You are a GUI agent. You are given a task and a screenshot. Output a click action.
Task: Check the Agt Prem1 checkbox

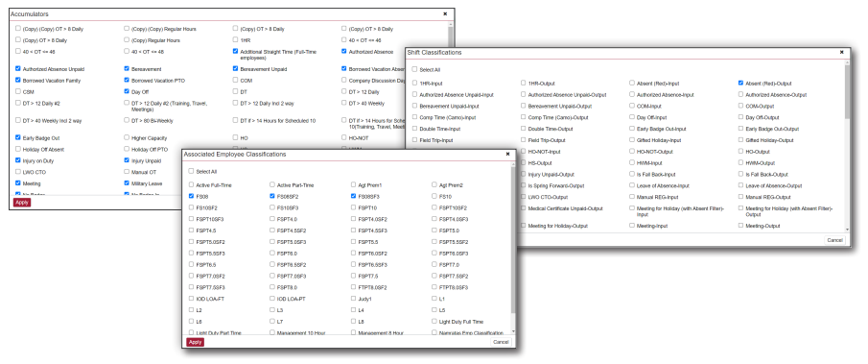click(353, 185)
